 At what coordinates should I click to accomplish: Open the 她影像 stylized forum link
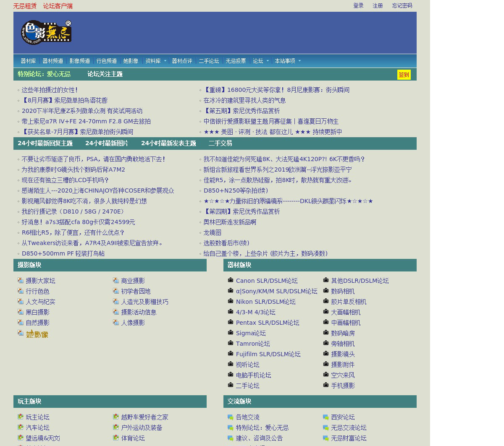click(x=37, y=334)
